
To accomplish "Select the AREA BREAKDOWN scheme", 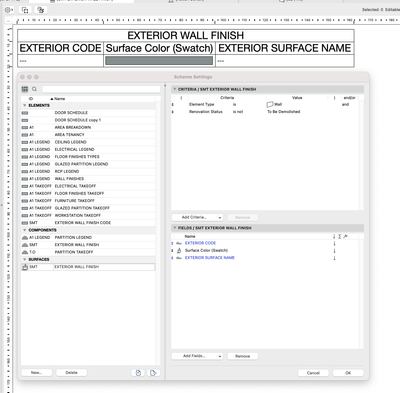I will tap(88, 127).
